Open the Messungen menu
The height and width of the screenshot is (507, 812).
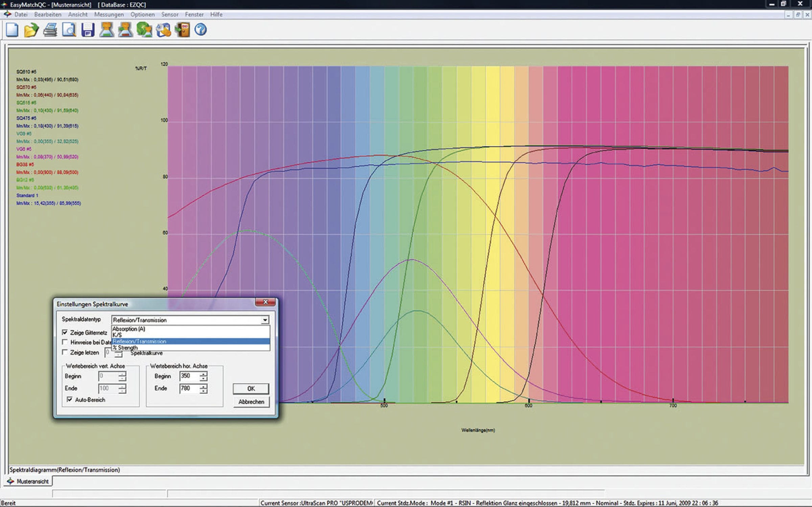110,15
